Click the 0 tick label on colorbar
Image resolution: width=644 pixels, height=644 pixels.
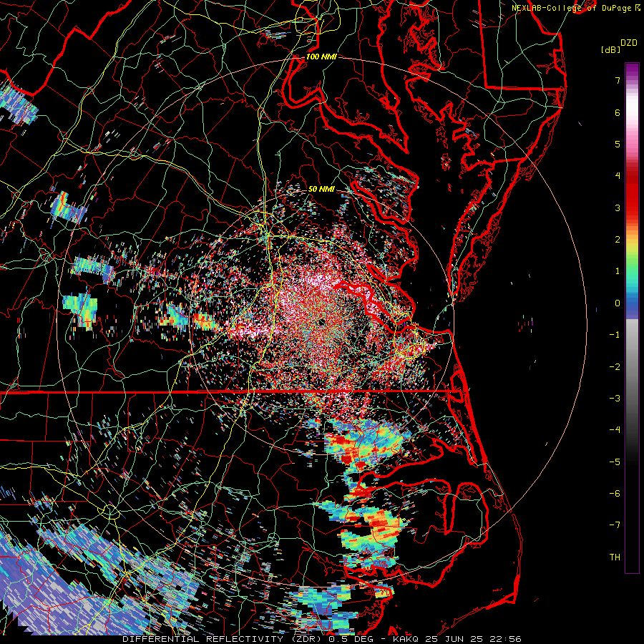[618, 303]
